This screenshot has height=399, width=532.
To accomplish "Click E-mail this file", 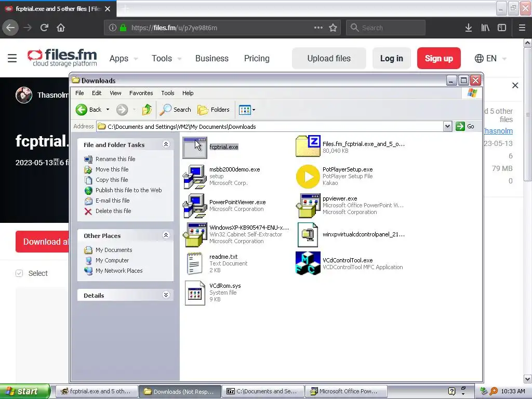I will [x=112, y=201].
